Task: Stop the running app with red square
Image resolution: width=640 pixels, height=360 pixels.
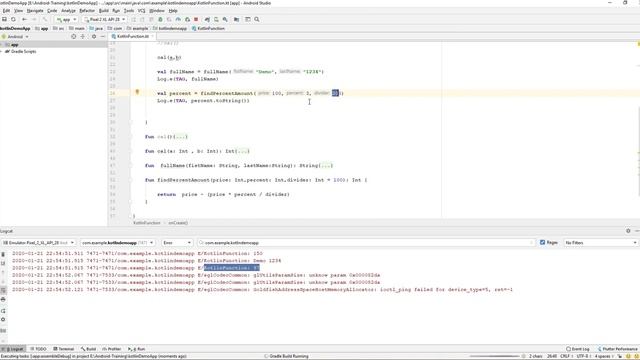Action: pos(196,19)
